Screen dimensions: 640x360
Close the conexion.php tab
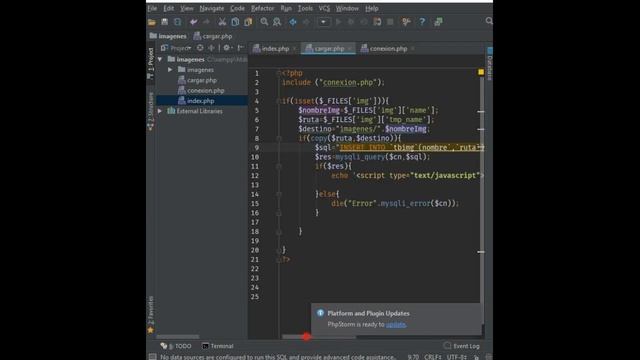(413, 49)
